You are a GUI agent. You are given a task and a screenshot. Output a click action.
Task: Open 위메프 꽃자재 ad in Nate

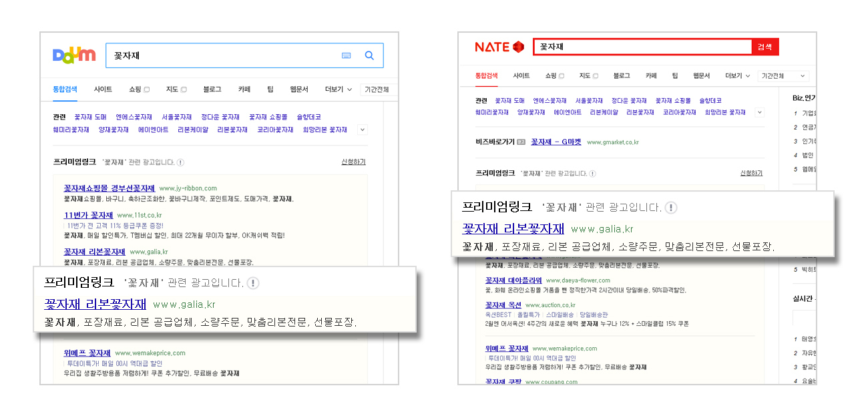point(507,349)
